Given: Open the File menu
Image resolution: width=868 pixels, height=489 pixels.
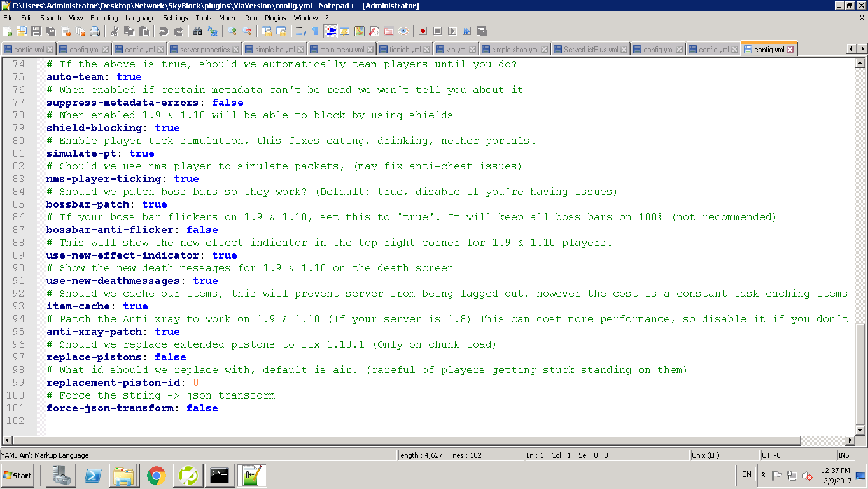Looking at the screenshot, I should [x=8, y=18].
